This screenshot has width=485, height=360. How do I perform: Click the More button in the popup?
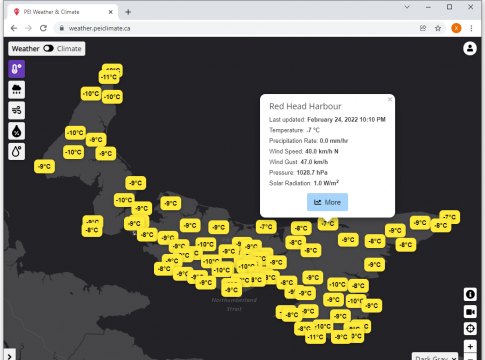[327, 202]
